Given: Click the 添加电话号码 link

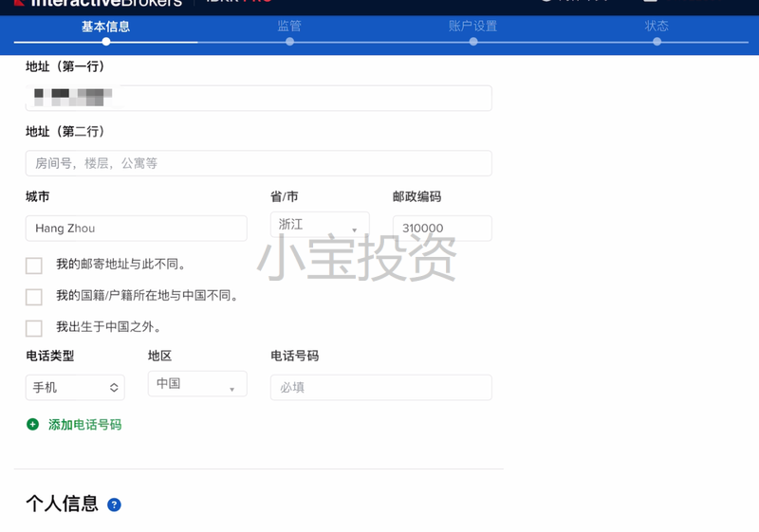Looking at the screenshot, I should 84,425.
